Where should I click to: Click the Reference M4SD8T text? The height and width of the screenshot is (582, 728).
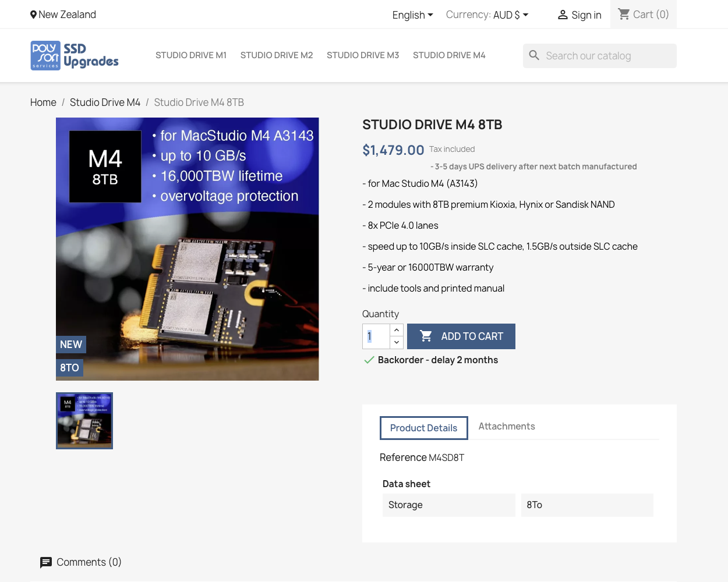pos(422,457)
